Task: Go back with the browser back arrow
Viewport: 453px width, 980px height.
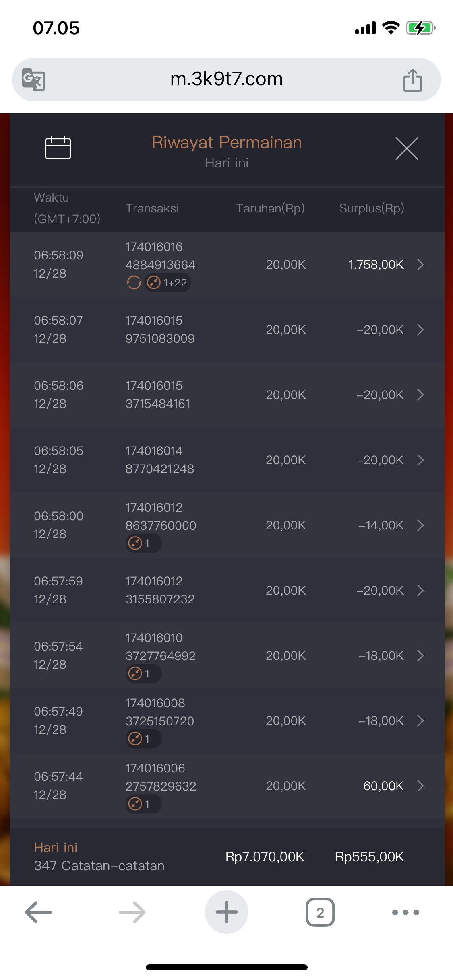Action: pyautogui.click(x=38, y=912)
